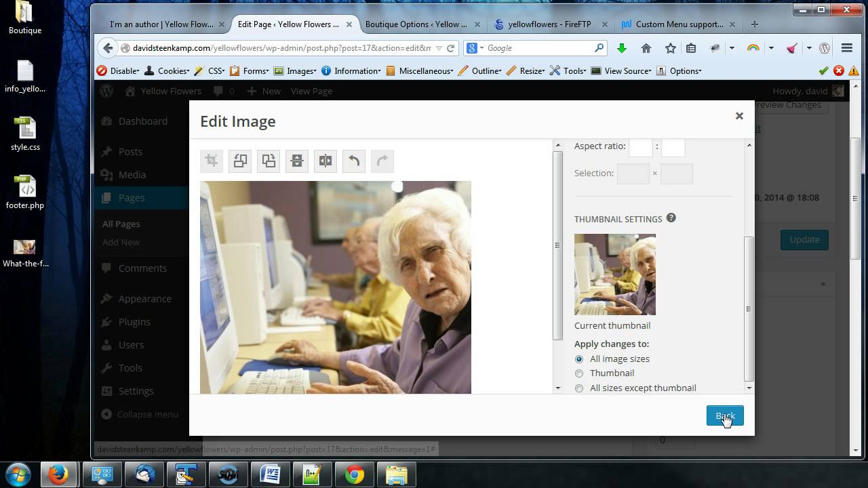Switch to Boutique Options tab
The height and width of the screenshot is (488, 868).
pyautogui.click(x=416, y=24)
